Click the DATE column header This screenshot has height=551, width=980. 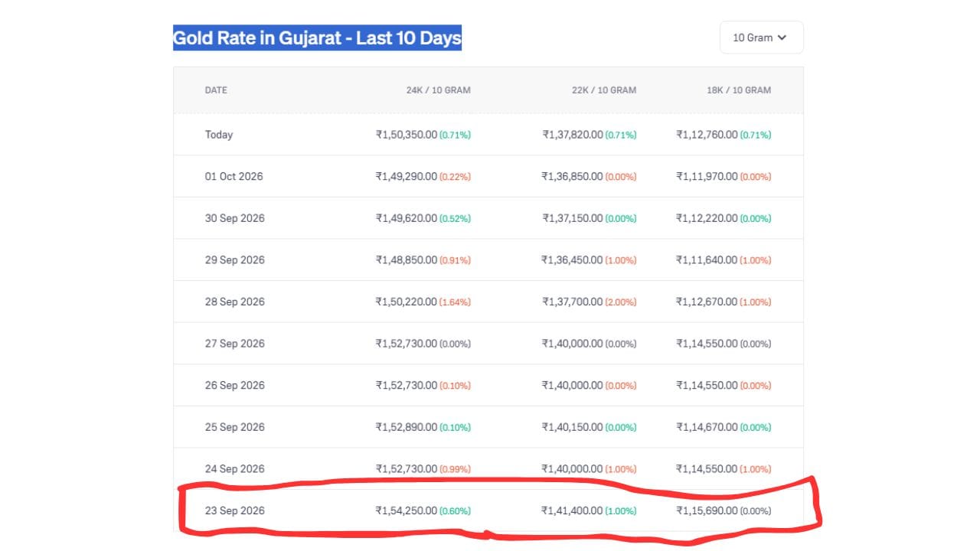coord(216,90)
